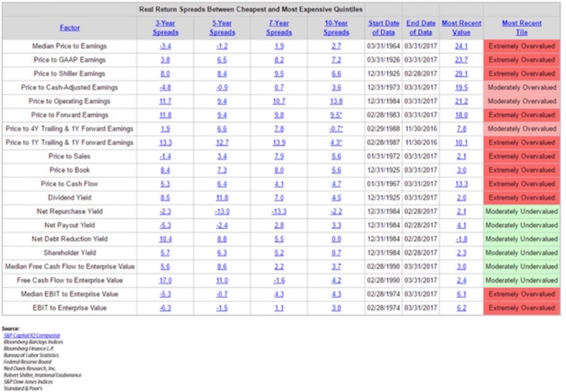
Task: Click Dividend Yield 5-year spread 11.8
Action: [222, 198]
